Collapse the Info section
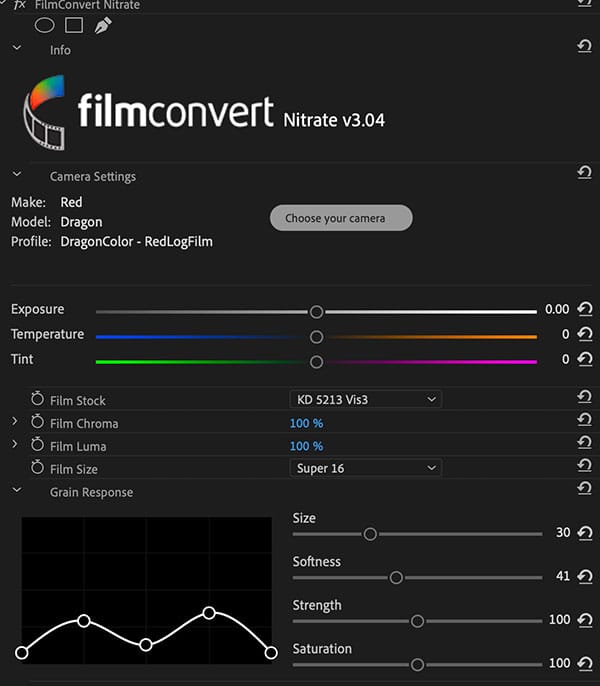This screenshot has width=600, height=686. 17,47
